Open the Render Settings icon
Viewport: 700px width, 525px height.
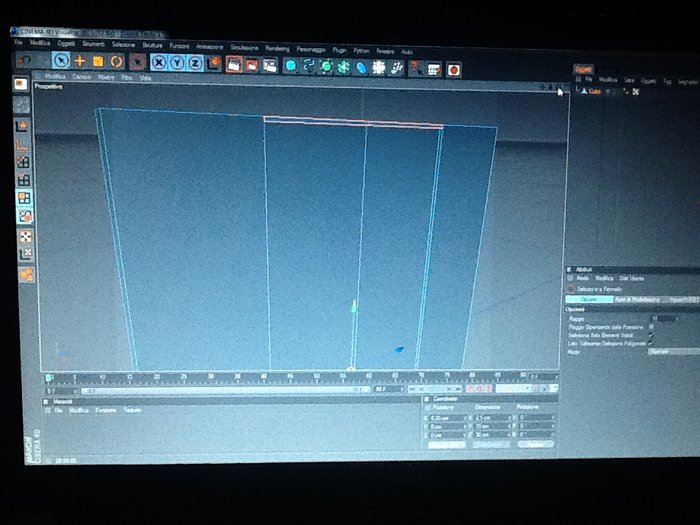(x=270, y=66)
